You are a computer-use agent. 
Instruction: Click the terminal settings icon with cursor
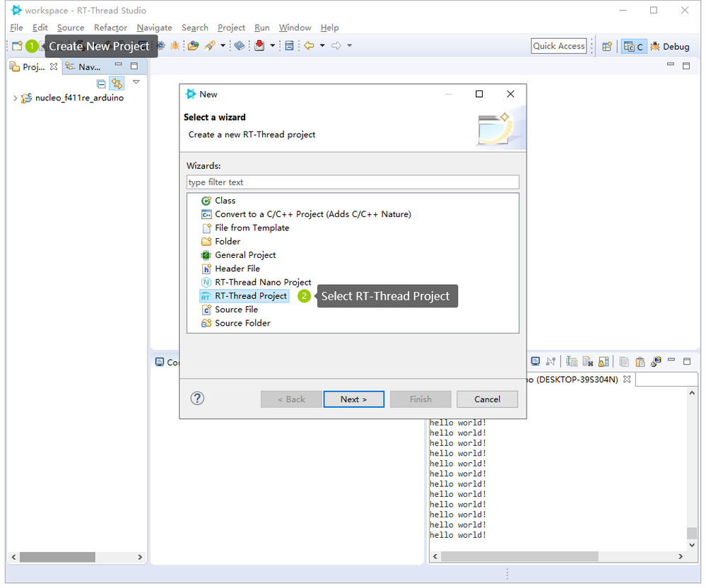[572, 362]
